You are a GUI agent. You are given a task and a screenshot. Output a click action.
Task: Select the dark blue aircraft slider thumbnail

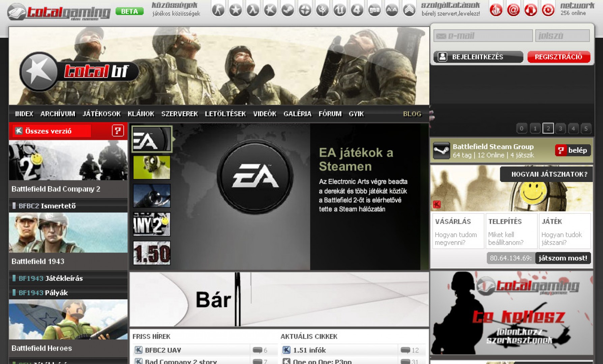pyautogui.click(x=152, y=196)
